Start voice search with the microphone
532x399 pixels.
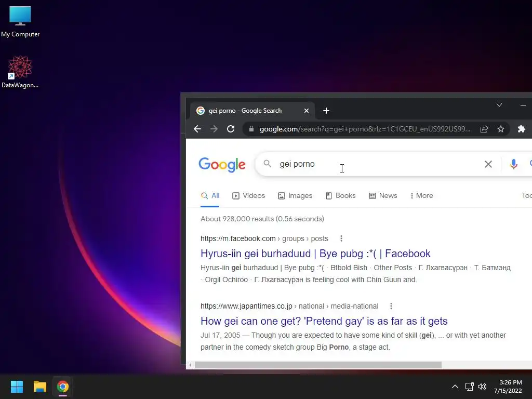pos(514,164)
